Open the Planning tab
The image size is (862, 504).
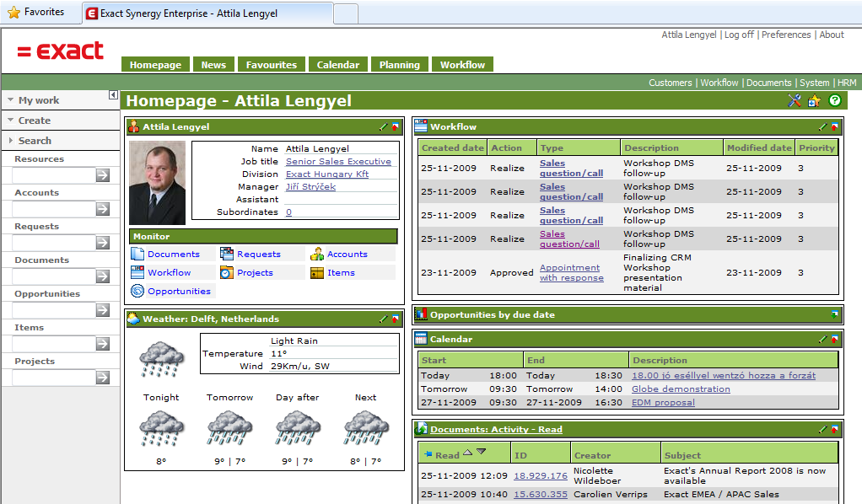(400, 65)
